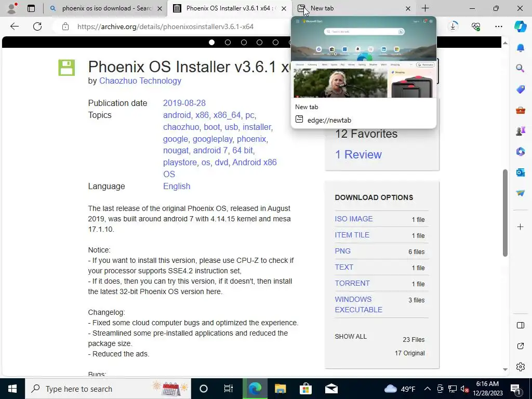
Task: Open the x86_64 topic link
Action: [x=227, y=115]
